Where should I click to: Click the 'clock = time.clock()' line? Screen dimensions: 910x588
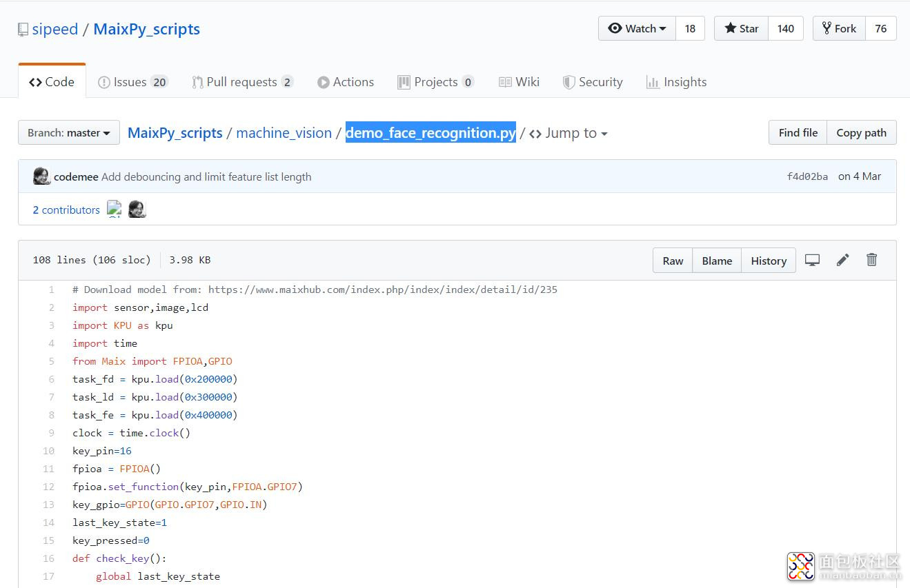131,433
